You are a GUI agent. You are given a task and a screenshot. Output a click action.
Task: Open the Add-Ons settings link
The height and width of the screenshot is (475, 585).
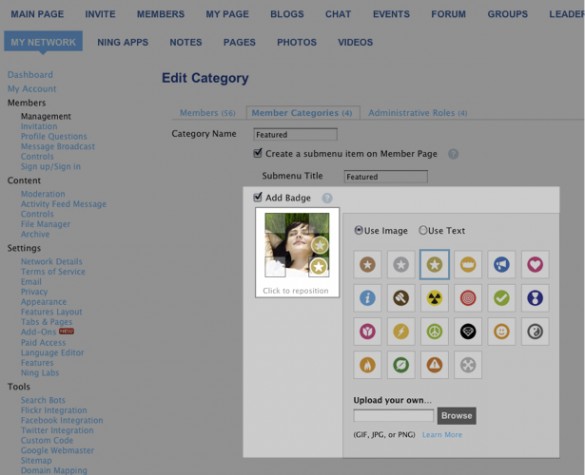(38, 332)
